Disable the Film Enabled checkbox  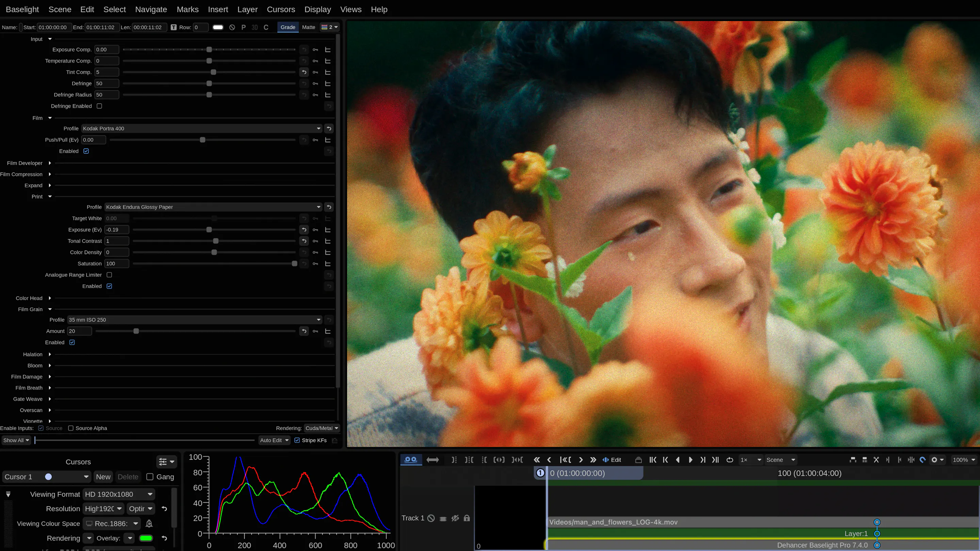(86, 151)
